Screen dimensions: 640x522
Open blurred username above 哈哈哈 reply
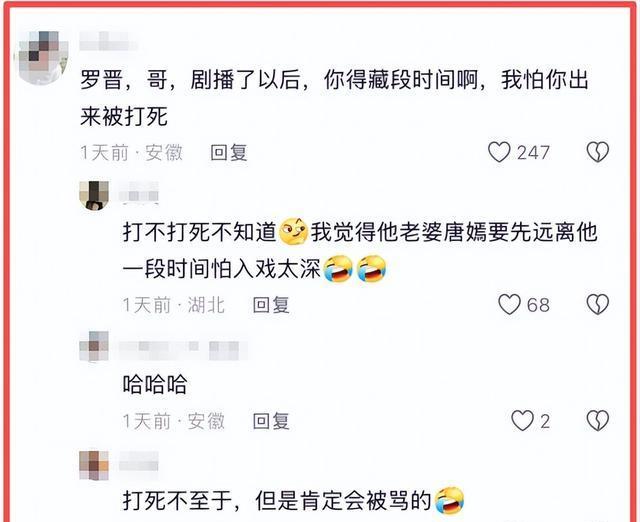[183, 350]
